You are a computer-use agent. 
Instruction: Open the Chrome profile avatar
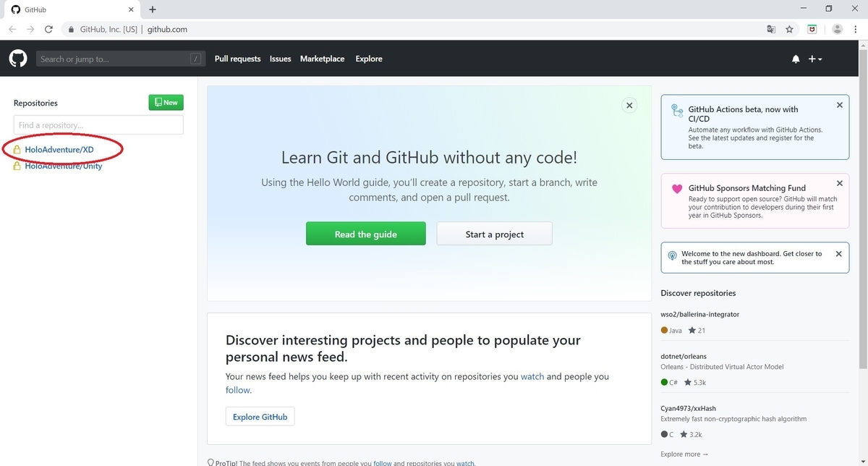[838, 30]
